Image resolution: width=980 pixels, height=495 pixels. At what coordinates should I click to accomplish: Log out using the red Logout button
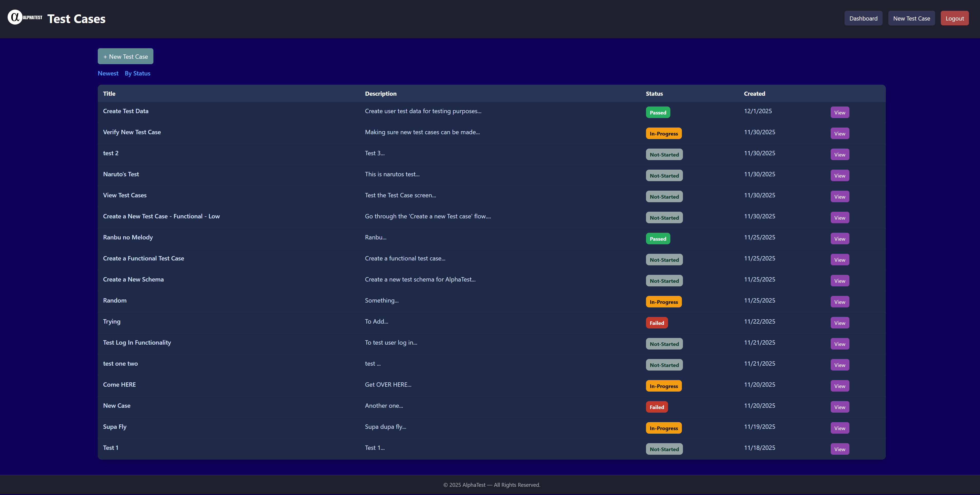click(954, 18)
